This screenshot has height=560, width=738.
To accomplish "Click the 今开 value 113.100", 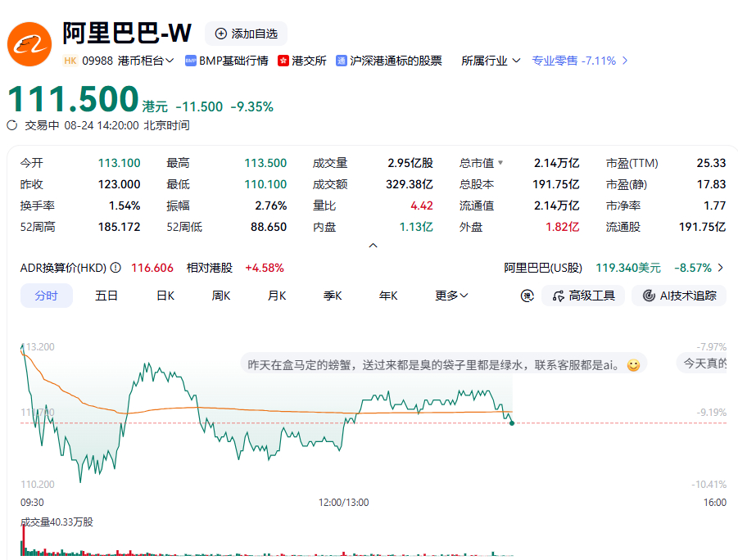I will tap(119, 163).
